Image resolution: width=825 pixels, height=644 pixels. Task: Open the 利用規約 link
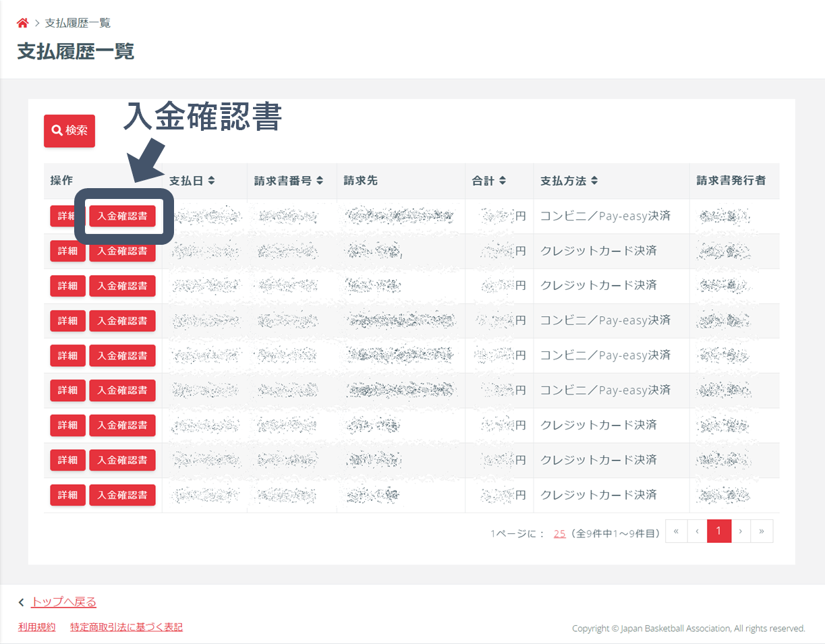[36, 627]
